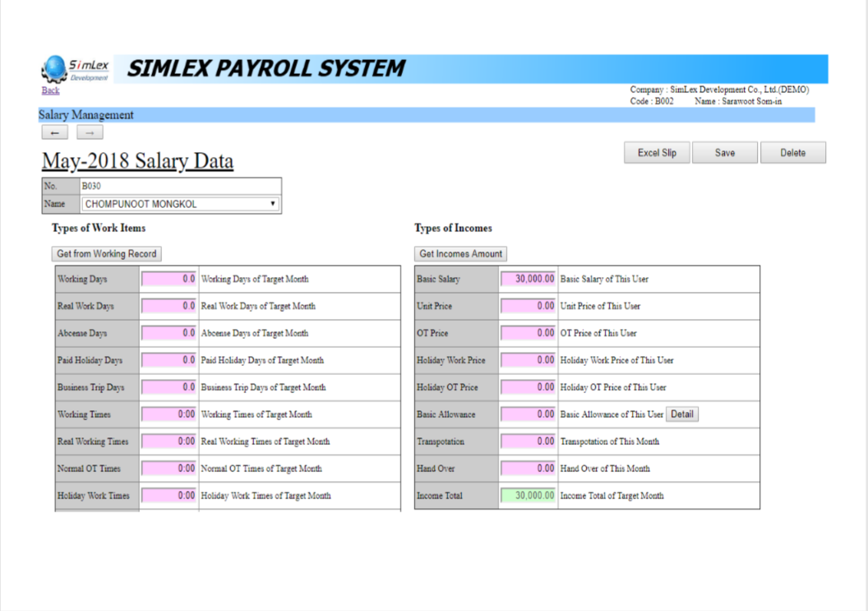Click 'Hand Over of This Month' description
Screen dimensions: 868x611
605,469
